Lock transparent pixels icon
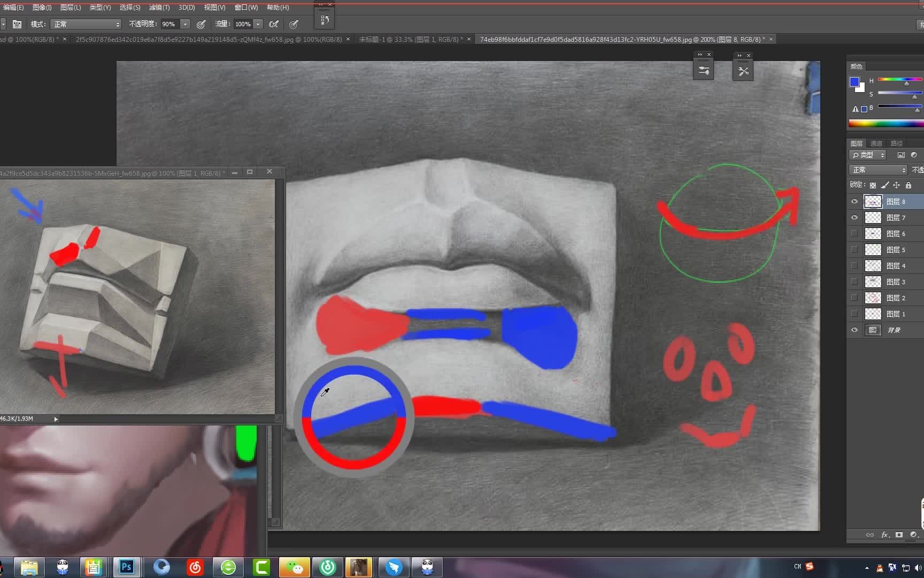 [873, 185]
